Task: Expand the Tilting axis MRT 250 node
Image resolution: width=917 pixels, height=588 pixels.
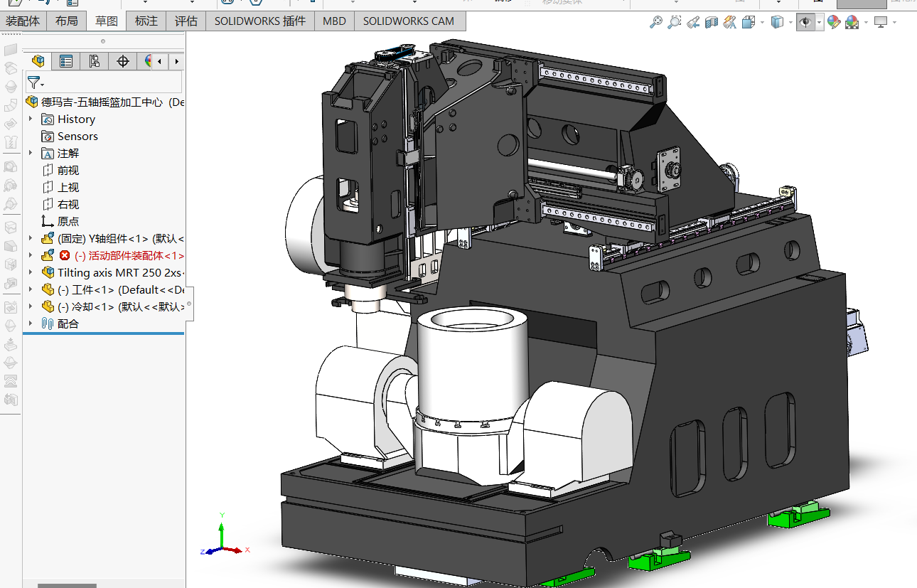Action: [x=31, y=273]
